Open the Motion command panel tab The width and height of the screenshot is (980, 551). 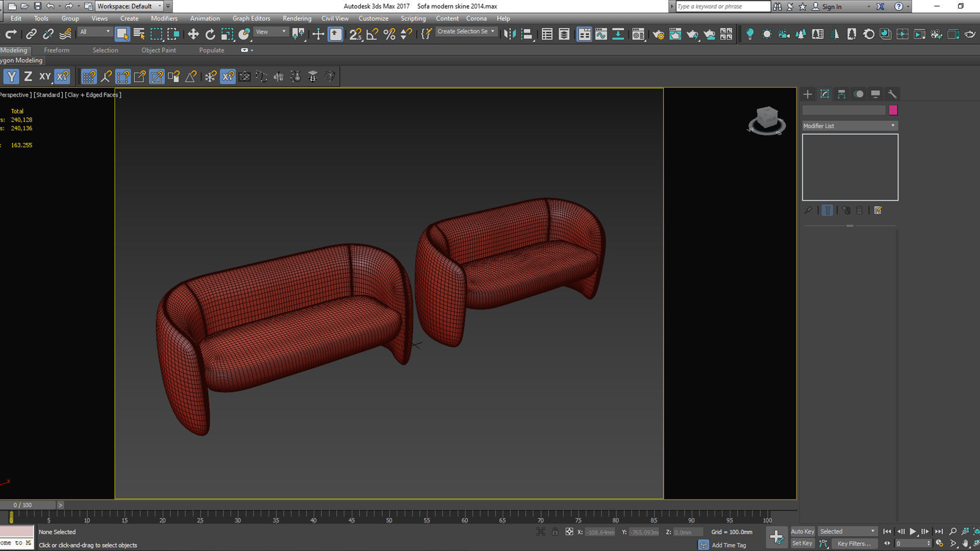point(859,94)
